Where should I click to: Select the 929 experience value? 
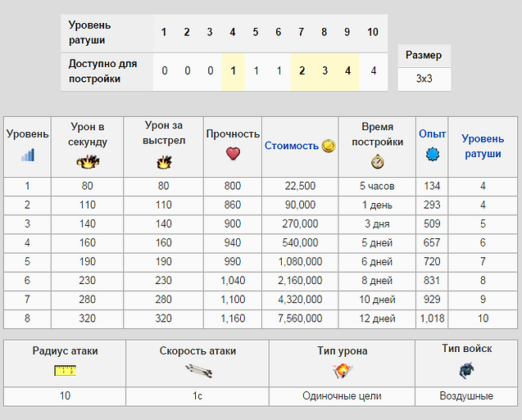(x=432, y=300)
